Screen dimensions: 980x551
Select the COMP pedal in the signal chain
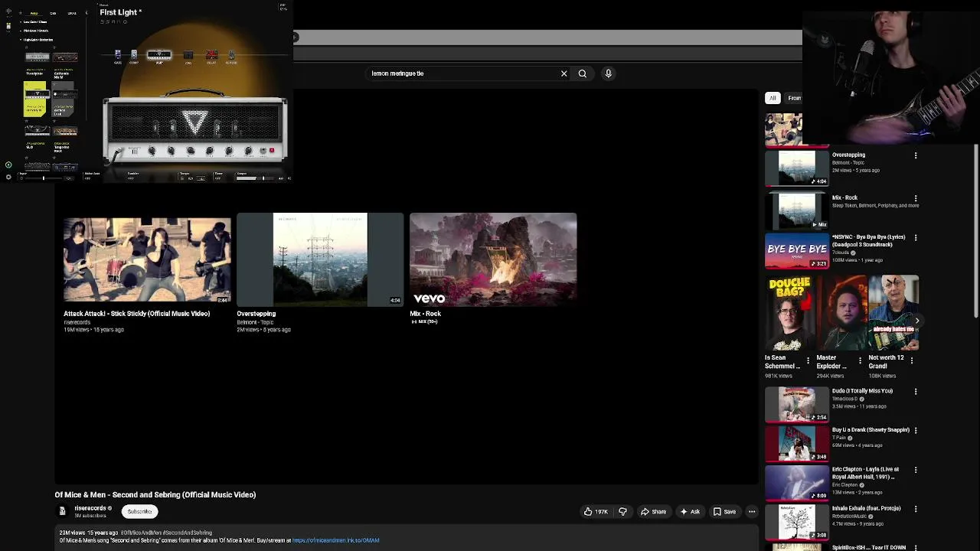[134, 56]
